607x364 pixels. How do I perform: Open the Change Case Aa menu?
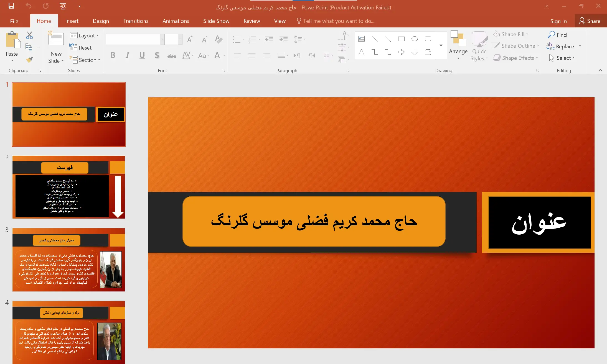click(204, 56)
